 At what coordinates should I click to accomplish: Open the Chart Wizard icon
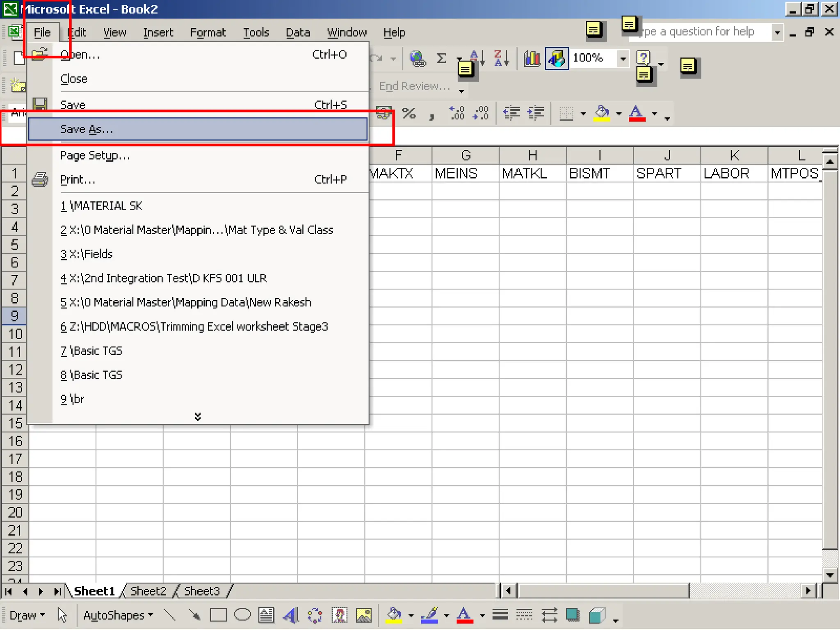pos(532,59)
